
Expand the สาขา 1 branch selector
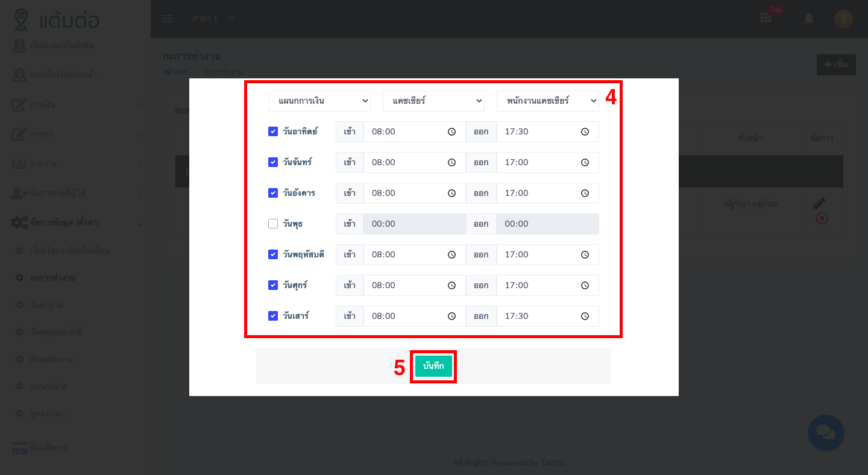pos(213,18)
